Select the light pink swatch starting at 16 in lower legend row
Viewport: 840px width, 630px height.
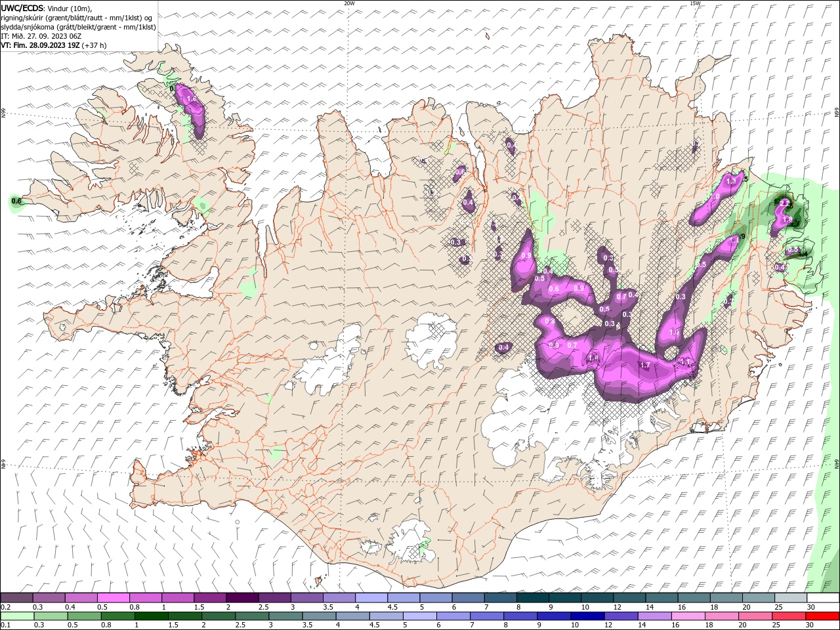[x=688, y=616]
